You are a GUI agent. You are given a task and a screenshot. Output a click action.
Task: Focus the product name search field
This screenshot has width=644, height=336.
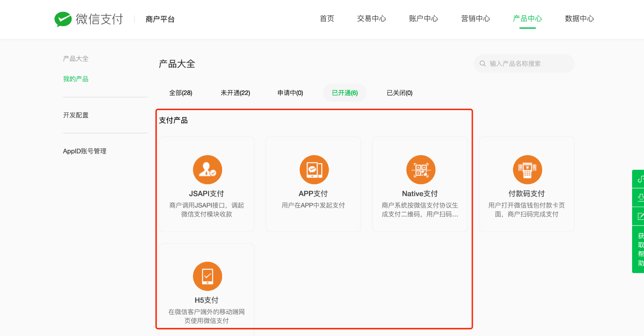[528, 63]
